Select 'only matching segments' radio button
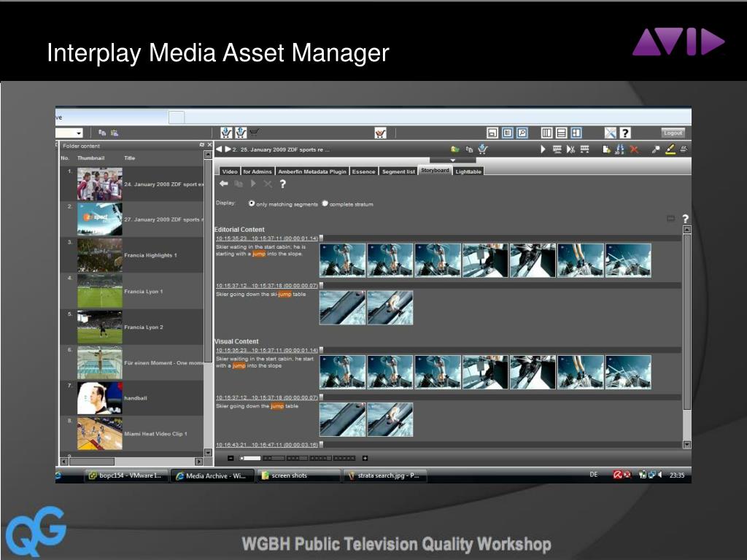The width and height of the screenshot is (747, 560). pos(252,203)
